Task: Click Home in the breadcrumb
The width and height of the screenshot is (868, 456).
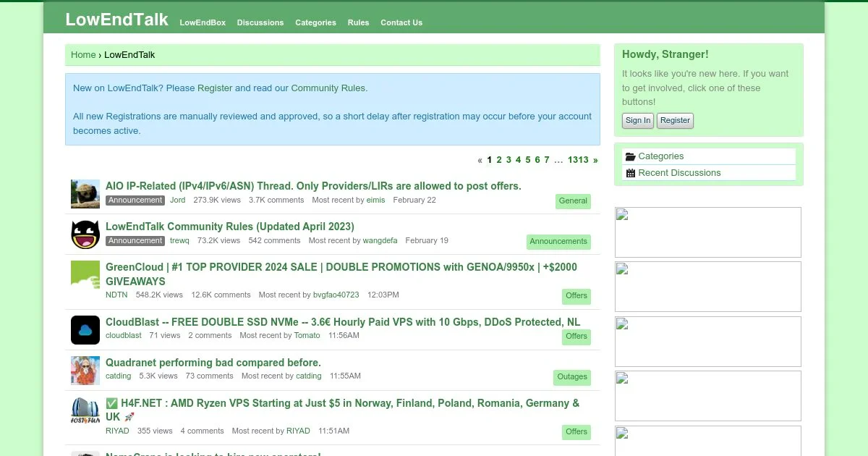Action: (83, 54)
